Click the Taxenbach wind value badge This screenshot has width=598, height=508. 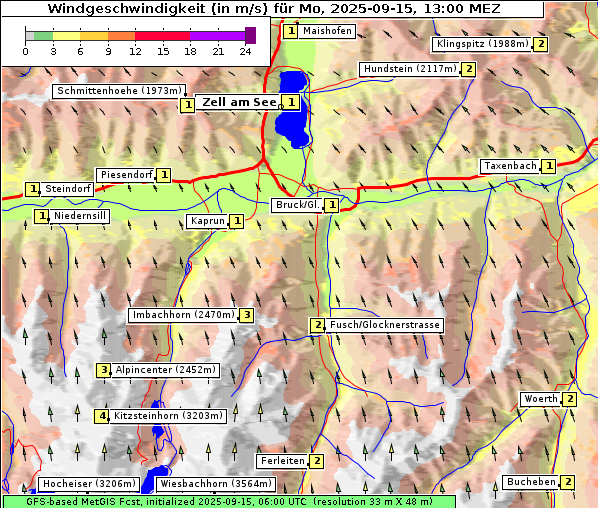click(548, 166)
